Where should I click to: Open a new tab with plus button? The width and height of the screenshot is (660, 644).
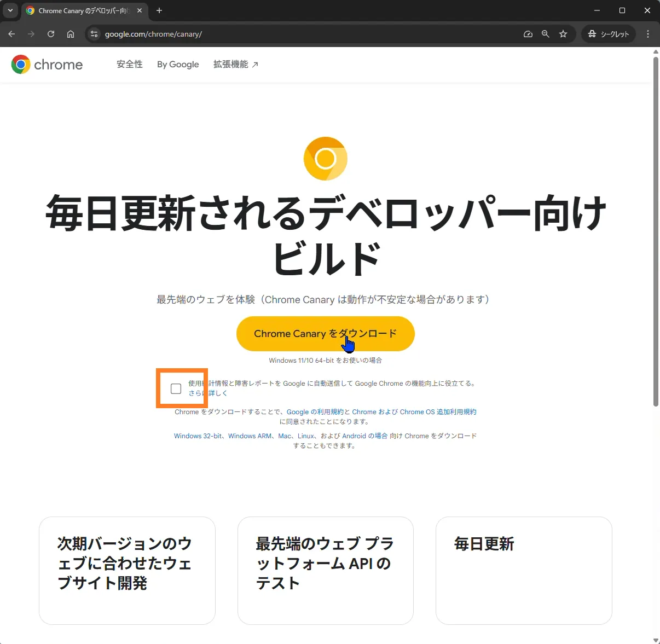(x=159, y=10)
